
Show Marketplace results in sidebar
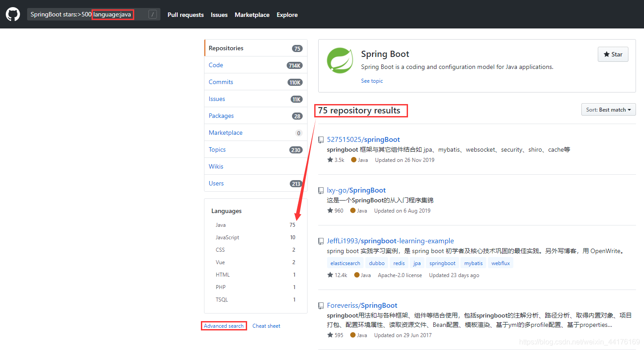pyautogui.click(x=256, y=133)
